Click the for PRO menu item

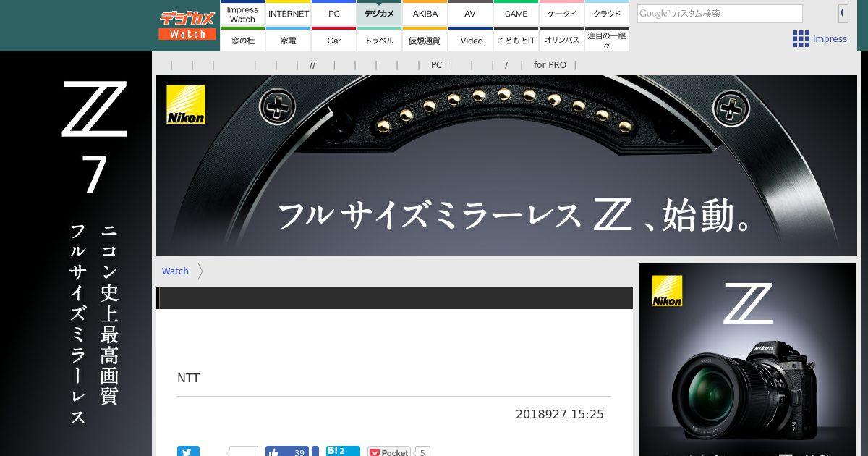coord(550,64)
